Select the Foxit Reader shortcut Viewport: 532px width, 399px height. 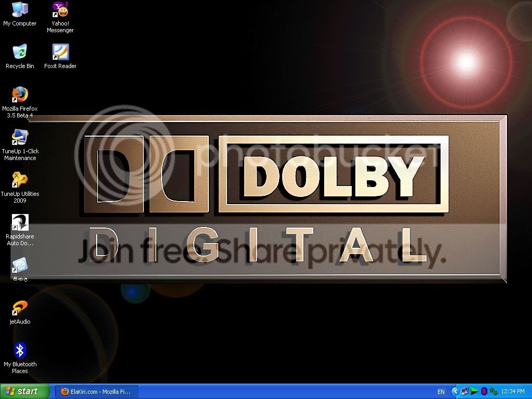click(x=60, y=57)
